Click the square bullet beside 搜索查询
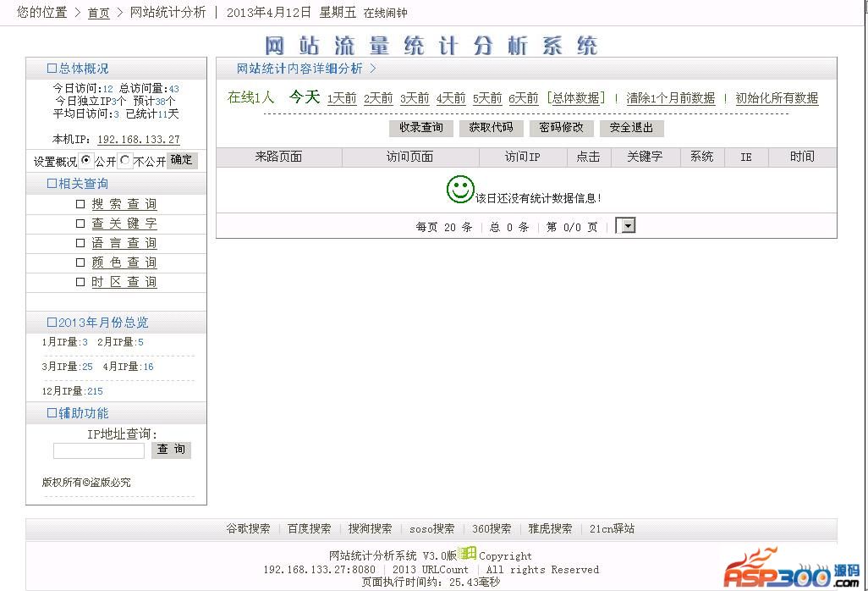 80,204
